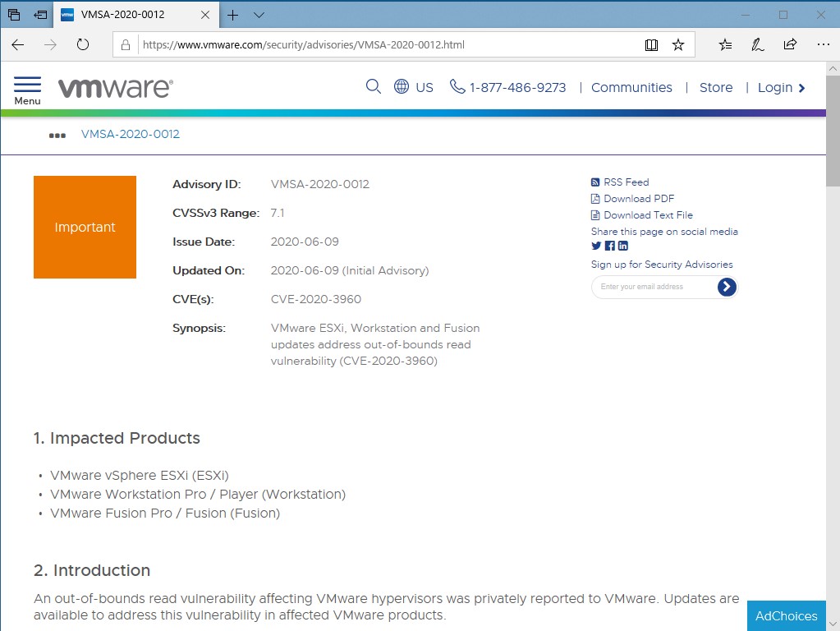Viewport: 840px width, 631px height.
Task: Set tabs aside icon in title bar
Action: (41, 15)
